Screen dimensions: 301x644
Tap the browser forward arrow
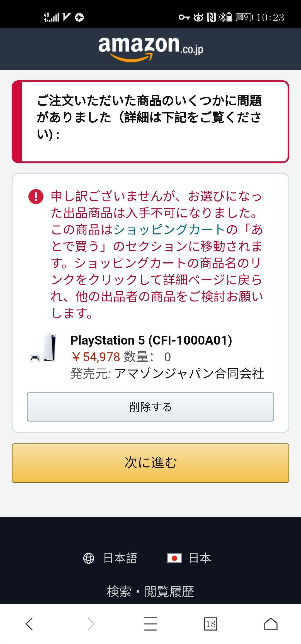coord(91,624)
